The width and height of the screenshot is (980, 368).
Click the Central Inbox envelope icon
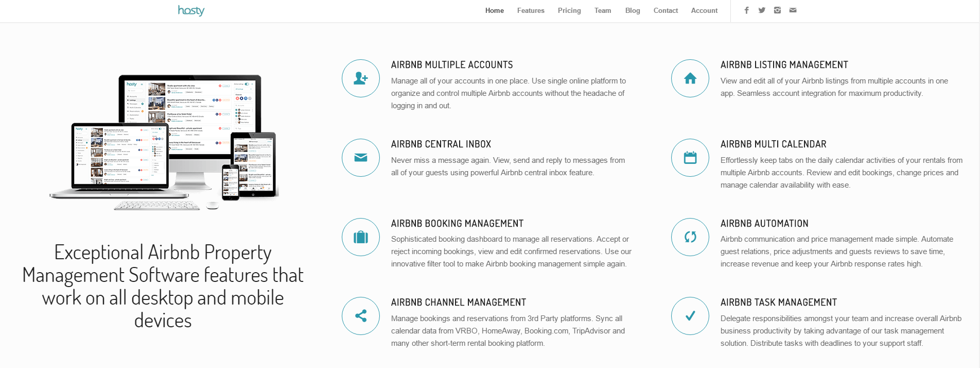361,158
